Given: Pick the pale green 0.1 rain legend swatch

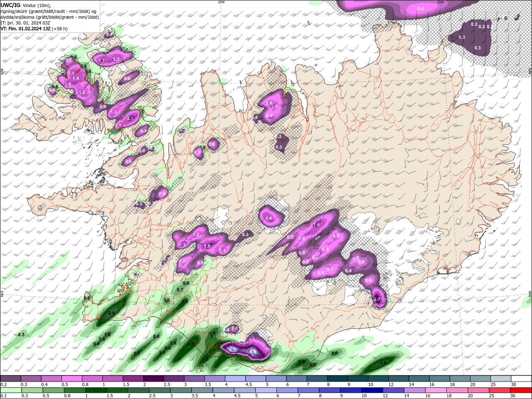Looking at the screenshot, I should click(10, 390).
